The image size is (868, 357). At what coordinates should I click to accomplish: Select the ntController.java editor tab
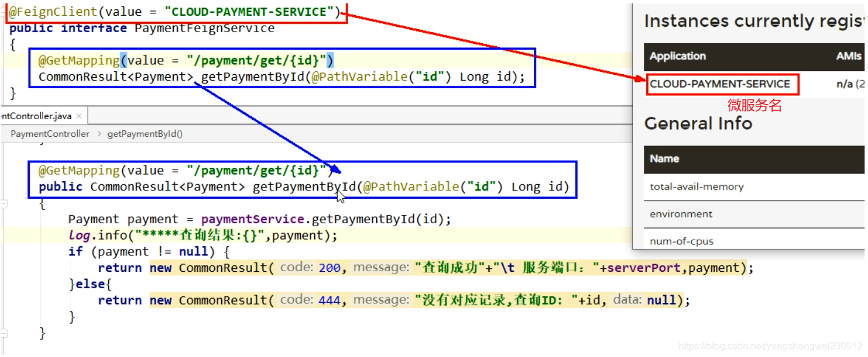[43, 116]
